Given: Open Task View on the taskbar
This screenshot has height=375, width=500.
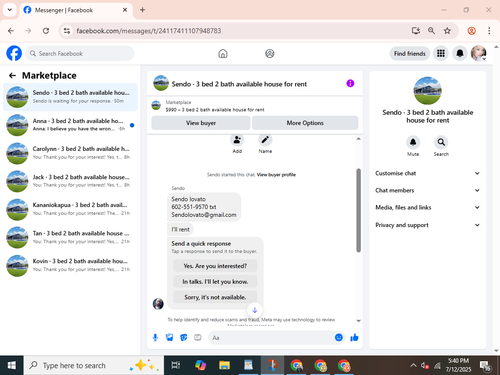Looking at the screenshot, I should (176, 366).
